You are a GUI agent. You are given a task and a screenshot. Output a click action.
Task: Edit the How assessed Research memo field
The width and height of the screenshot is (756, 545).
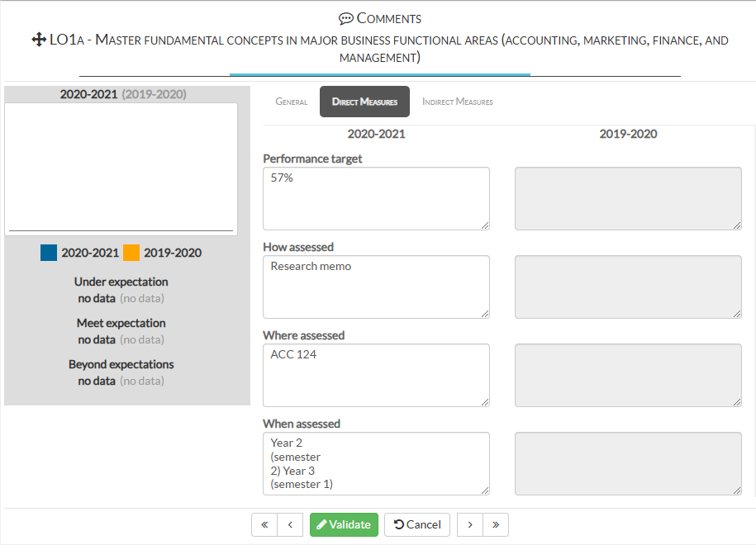pos(376,287)
